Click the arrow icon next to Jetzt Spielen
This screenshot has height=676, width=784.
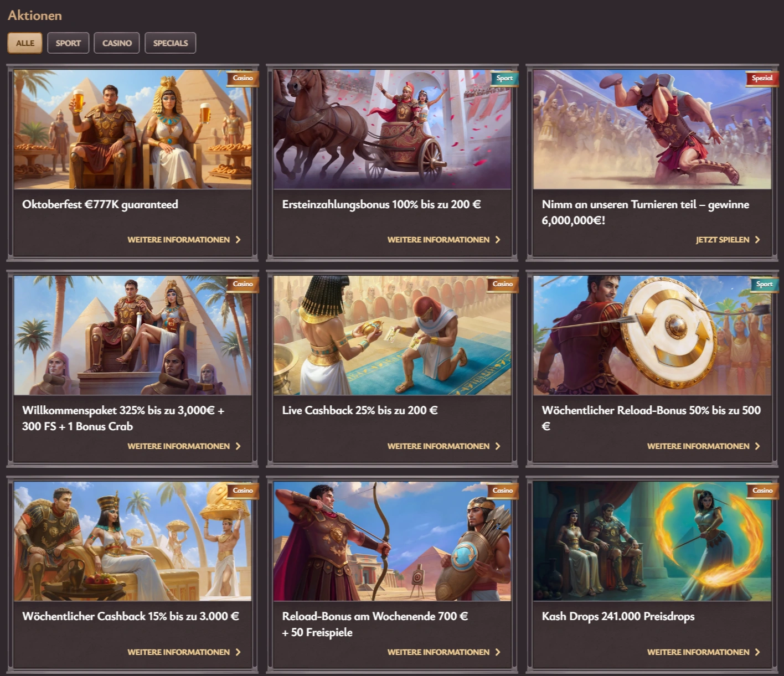coord(759,240)
